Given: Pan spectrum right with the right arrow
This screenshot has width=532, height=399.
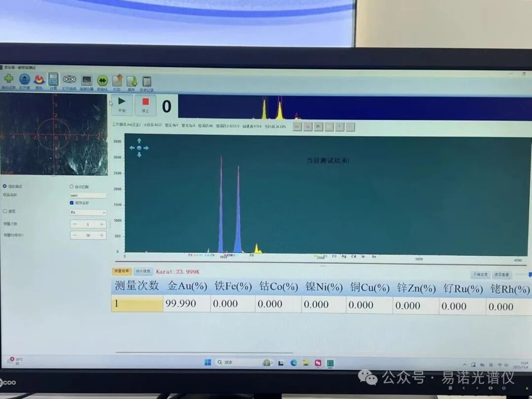Looking at the screenshot, I should 146,148.
